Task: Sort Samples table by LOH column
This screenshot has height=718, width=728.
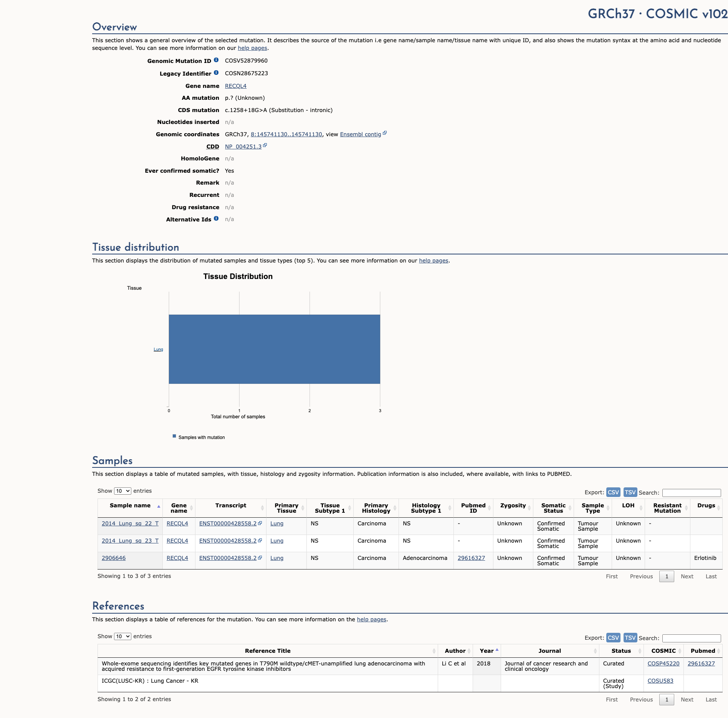Action: pyautogui.click(x=628, y=508)
